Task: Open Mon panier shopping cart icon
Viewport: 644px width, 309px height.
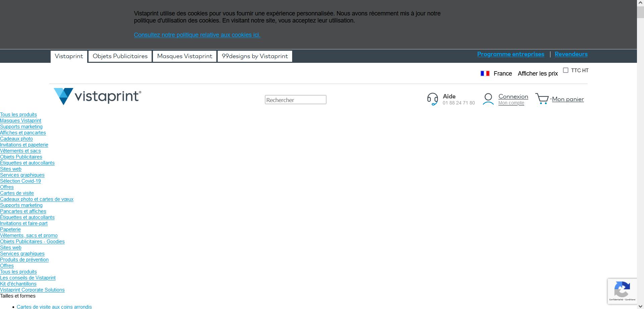Action: point(541,99)
